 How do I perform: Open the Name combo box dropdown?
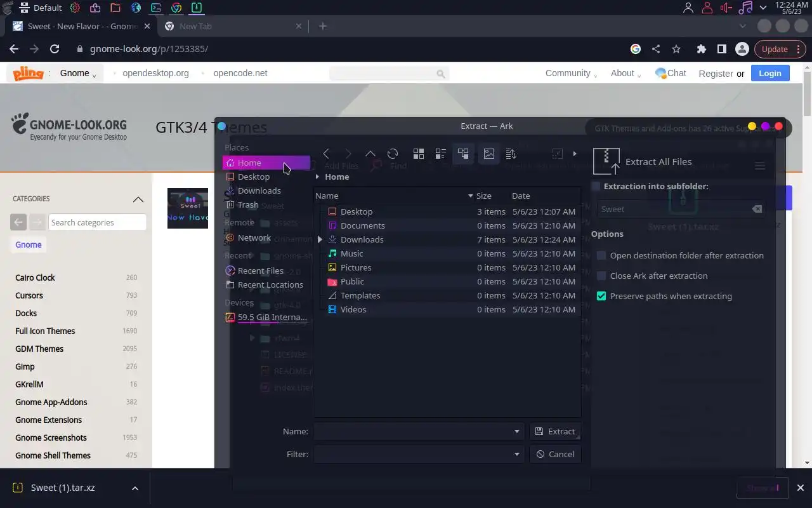(x=517, y=431)
